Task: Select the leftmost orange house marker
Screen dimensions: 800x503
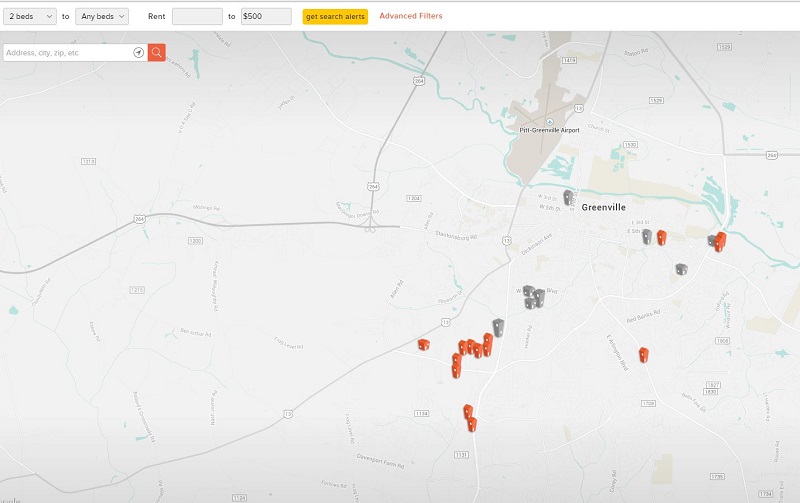Action: [423, 344]
